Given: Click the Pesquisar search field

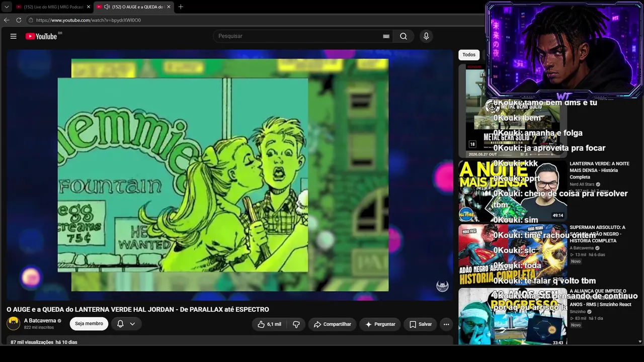Looking at the screenshot, I should (299, 36).
